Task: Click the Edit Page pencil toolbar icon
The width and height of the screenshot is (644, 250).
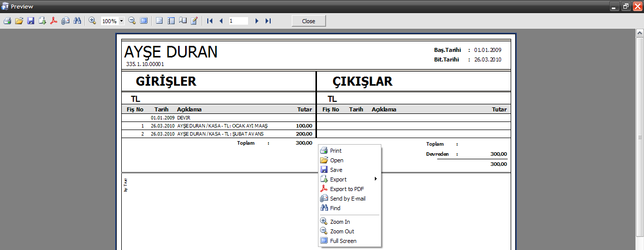Action: 194,21
